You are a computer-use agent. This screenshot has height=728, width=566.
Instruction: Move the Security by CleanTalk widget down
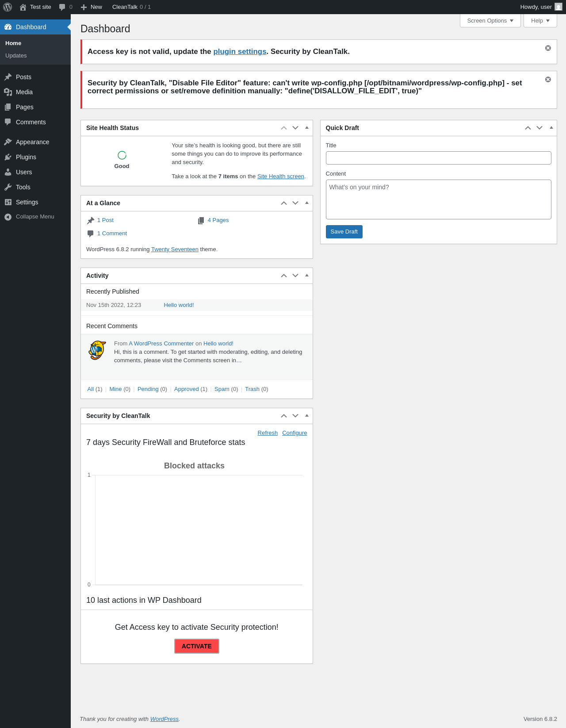coord(295,416)
